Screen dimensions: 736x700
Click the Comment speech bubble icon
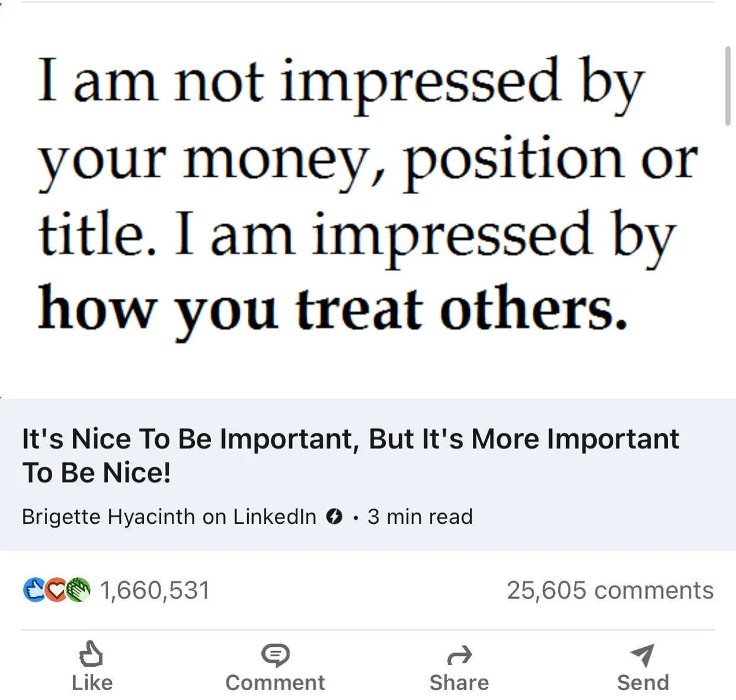pos(275,655)
